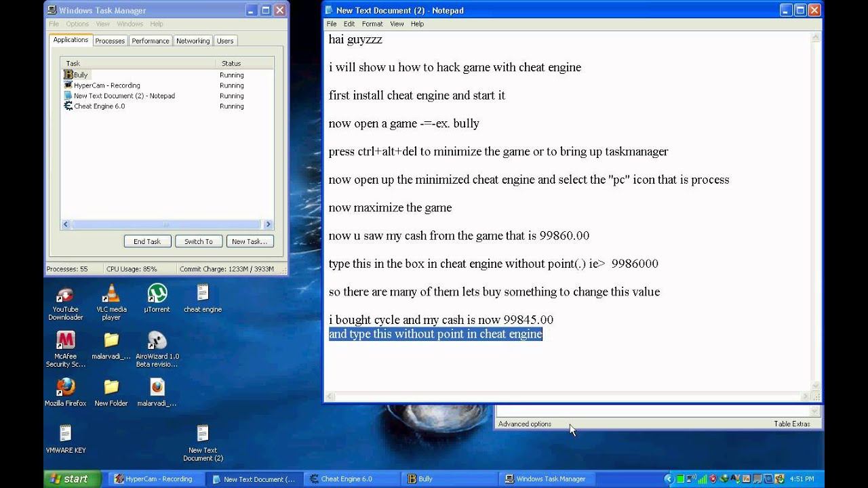
Task: Switch to the Performance tab
Action: 151,41
